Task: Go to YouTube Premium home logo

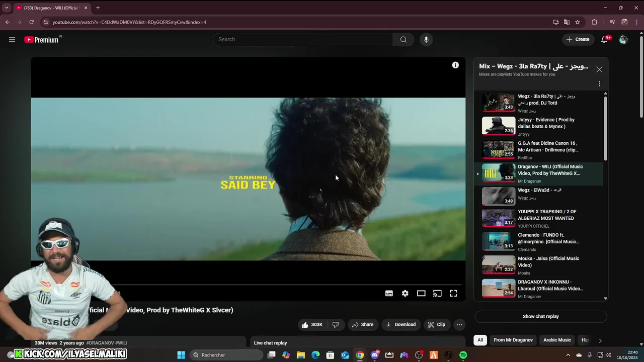Action: 42,40
